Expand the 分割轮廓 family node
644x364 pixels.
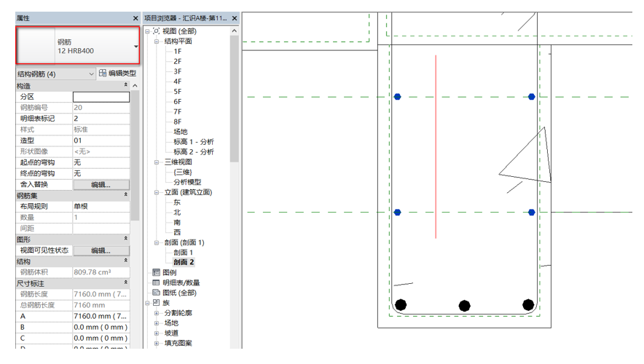pyautogui.click(x=156, y=313)
